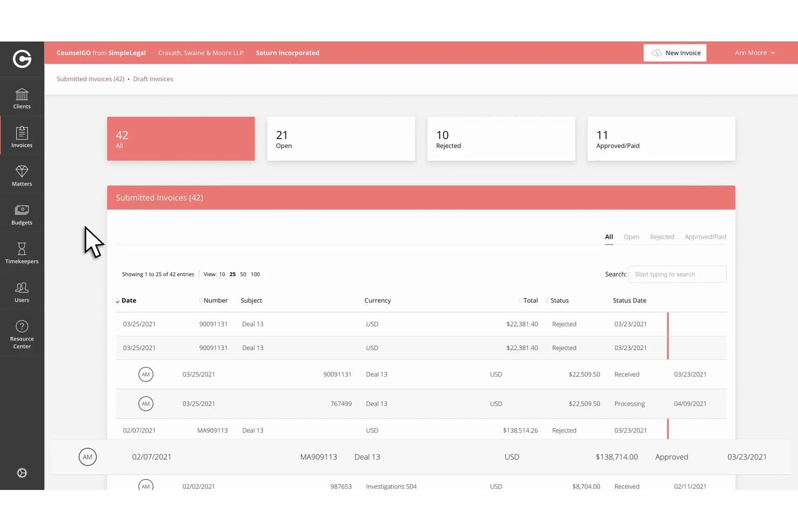Click the $8,704.00 total cell
The height and width of the screenshot is (532, 798).
586,486
